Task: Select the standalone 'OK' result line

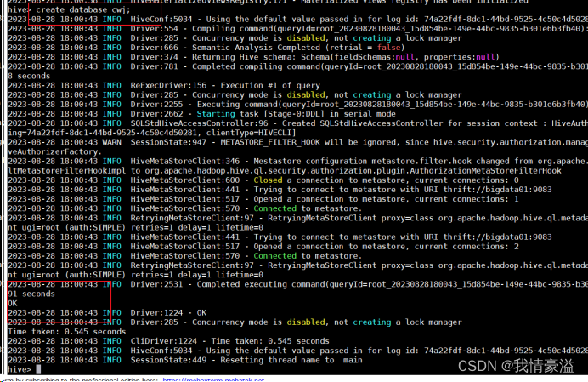Action: coord(13,303)
